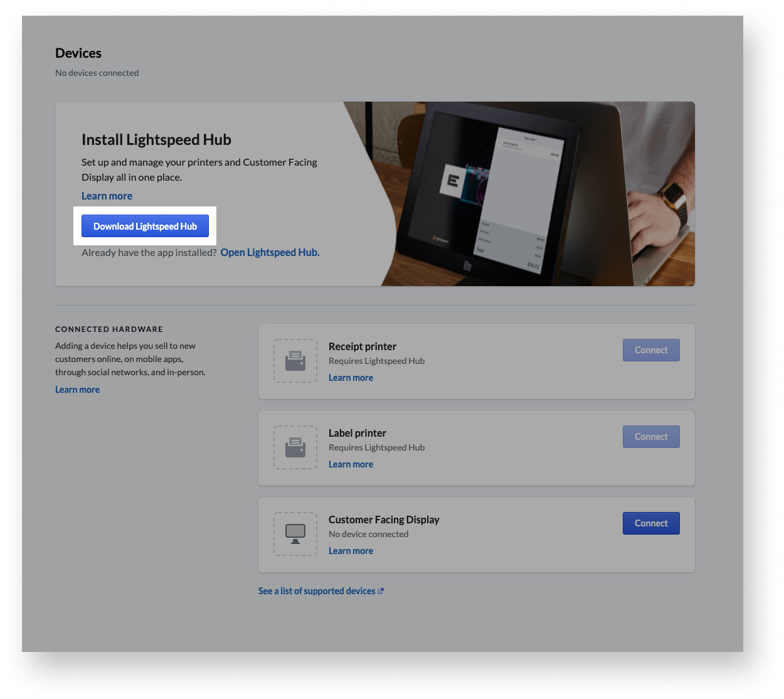Image resolution: width=784 pixels, height=699 pixels.
Task: Connect the Customer Facing Display
Action: click(651, 523)
